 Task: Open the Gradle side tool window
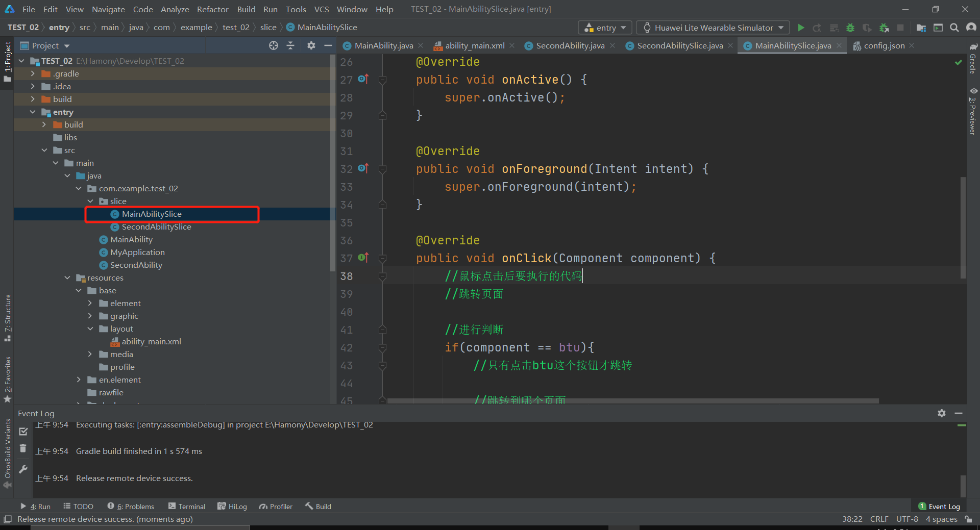click(973, 59)
